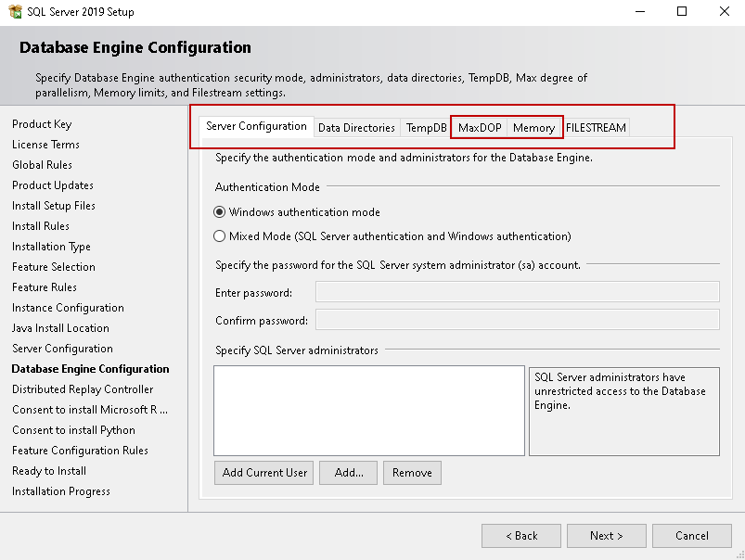This screenshot has width=745, height=560.
Task: Go back with the Back button
Action: click(x=521, y=536)
